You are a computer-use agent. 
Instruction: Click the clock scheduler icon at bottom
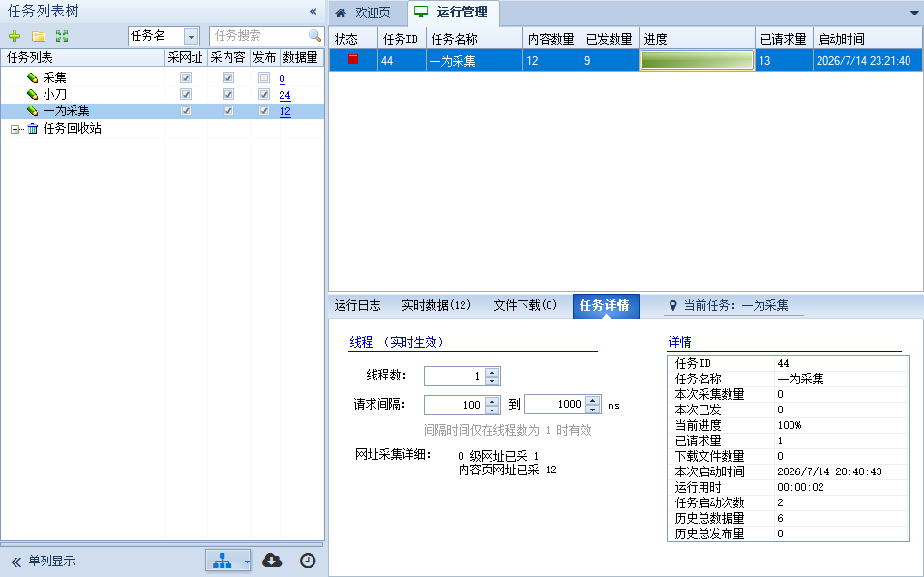click(x=308, y=561)
